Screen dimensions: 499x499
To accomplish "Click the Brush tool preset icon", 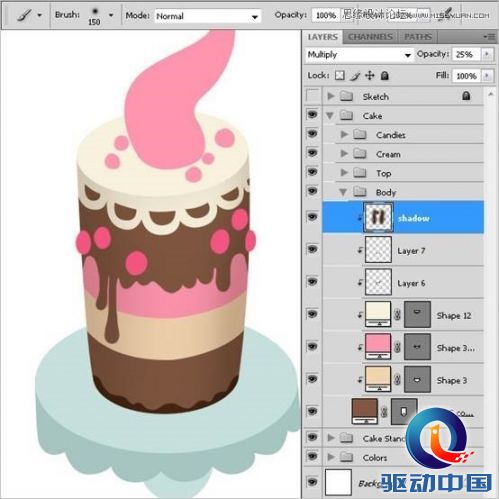I will (x=24, y=15).
